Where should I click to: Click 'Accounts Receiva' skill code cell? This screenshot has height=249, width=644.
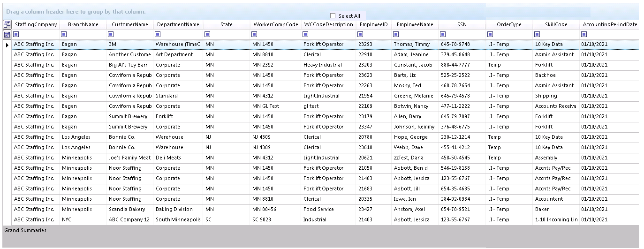556,106
